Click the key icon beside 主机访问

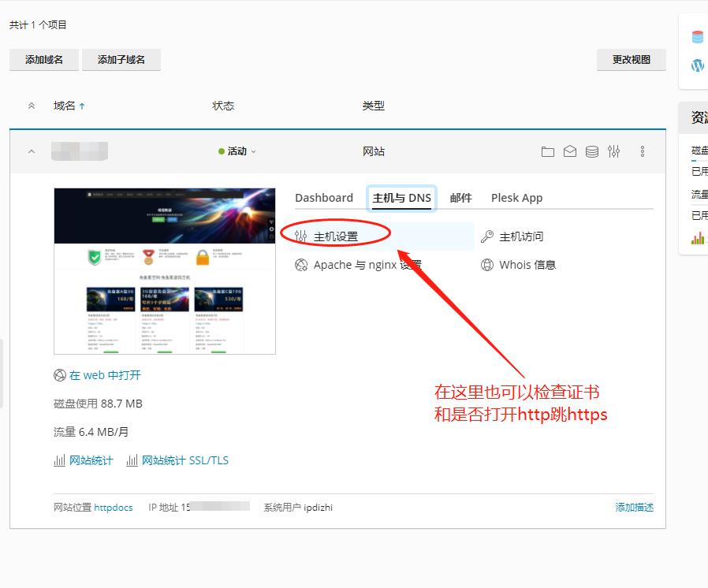[487, 236]
